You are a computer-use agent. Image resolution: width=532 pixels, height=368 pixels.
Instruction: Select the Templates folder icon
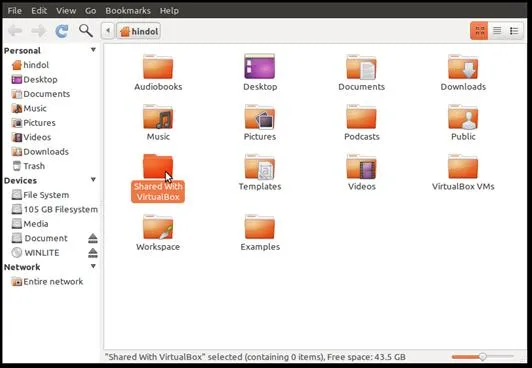pyautogui.click(x=260, y=167)
